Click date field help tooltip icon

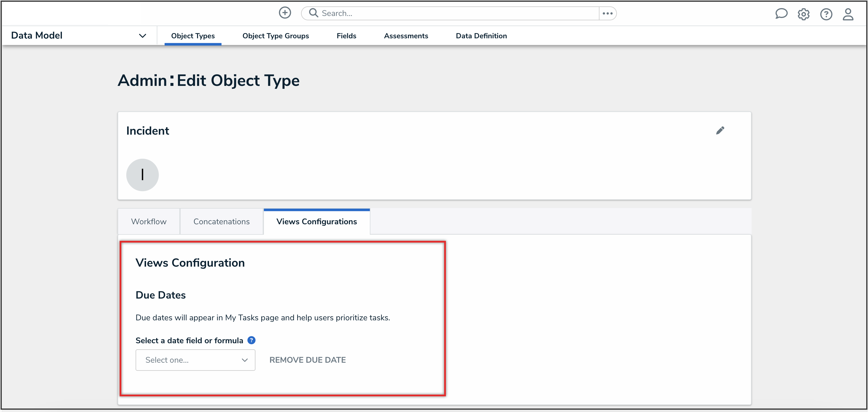point(251,340)
